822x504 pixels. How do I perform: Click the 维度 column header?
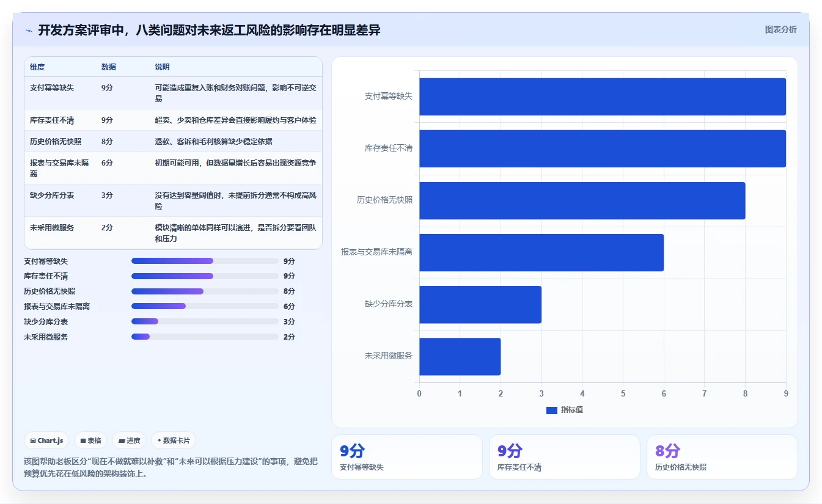coord(37,67)
